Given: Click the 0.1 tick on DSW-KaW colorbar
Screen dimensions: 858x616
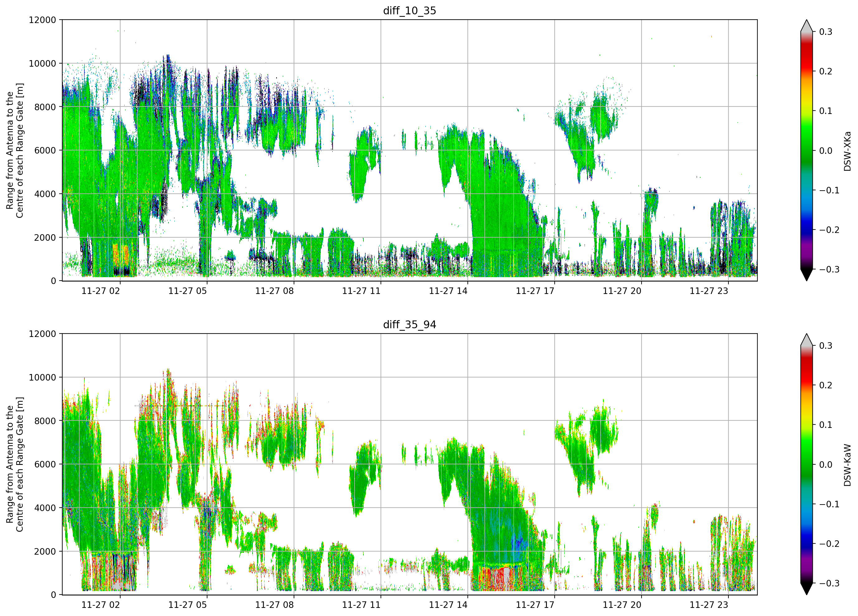Looking at the screenshot, I should click(x=826, y=425).
